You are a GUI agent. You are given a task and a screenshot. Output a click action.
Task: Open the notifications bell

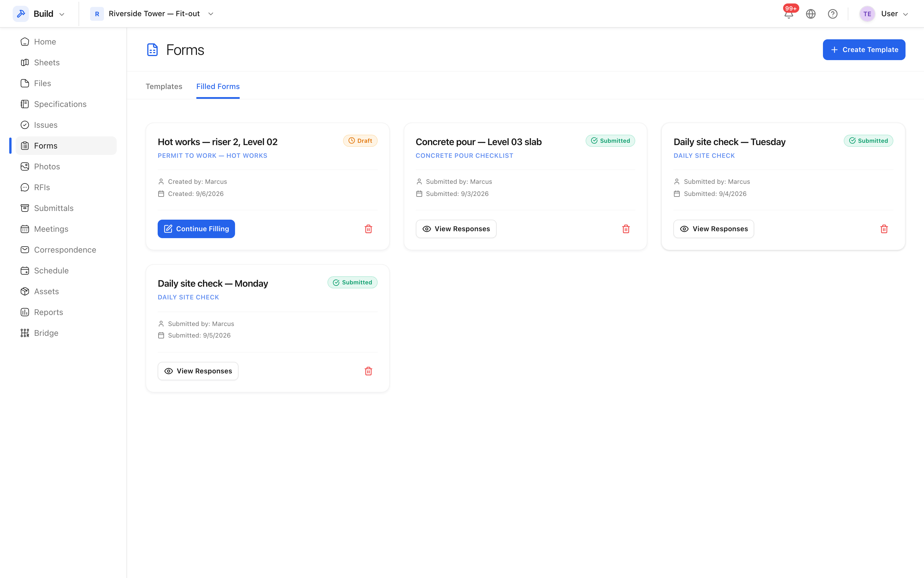[x=789, y=14]
